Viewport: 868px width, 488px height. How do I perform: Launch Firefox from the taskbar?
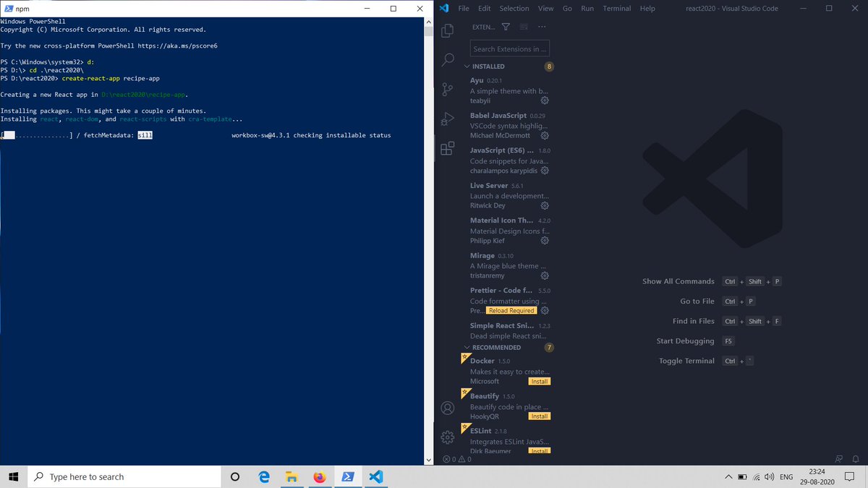[x=320, y=477]
